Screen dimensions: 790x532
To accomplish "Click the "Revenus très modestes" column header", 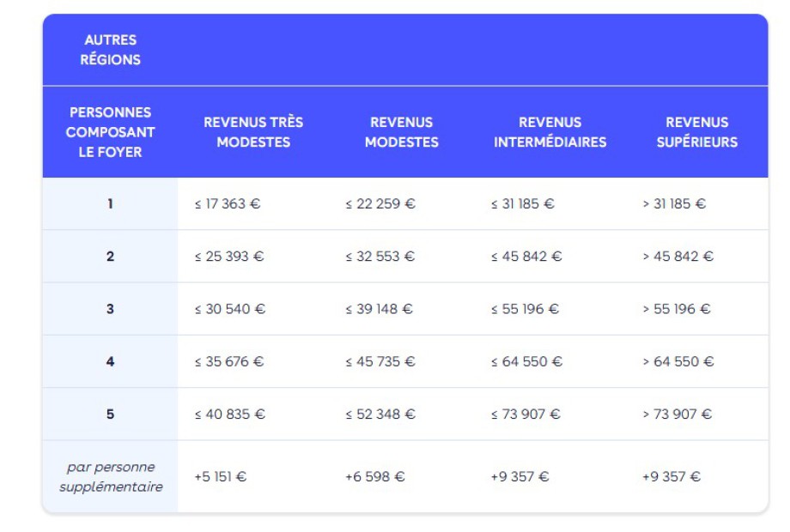I will [253, 132].
